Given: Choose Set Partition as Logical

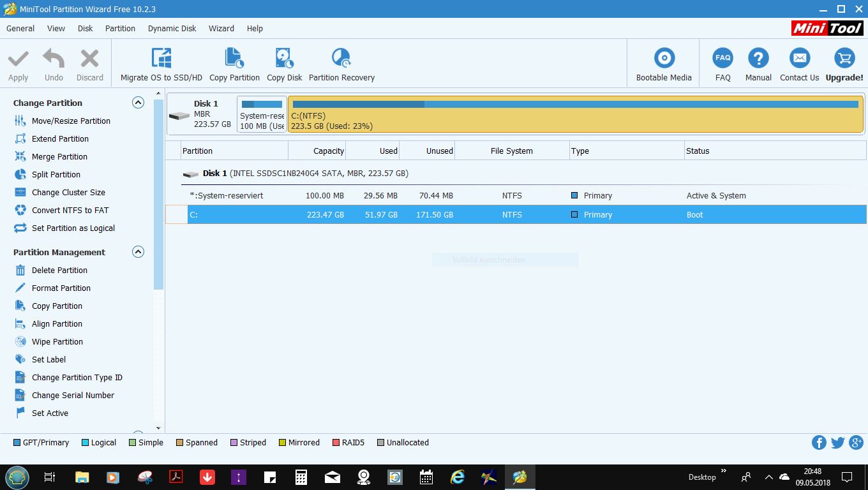Looking at the screenshot, I should (73, 228).
